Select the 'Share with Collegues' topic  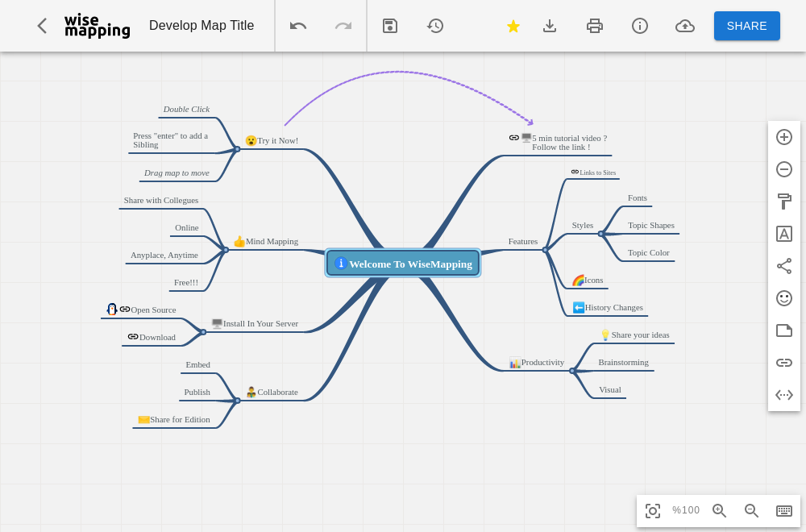(161, 200)
